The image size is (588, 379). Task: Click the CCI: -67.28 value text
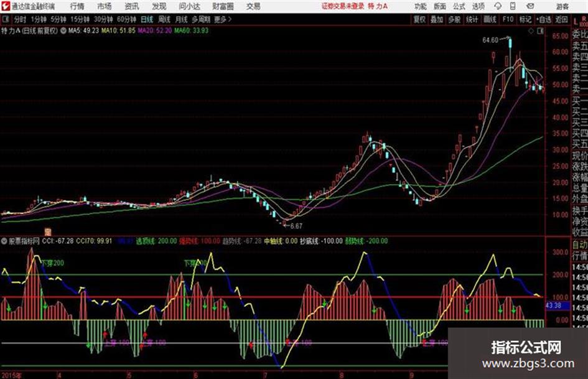click(x=58, y=241)
